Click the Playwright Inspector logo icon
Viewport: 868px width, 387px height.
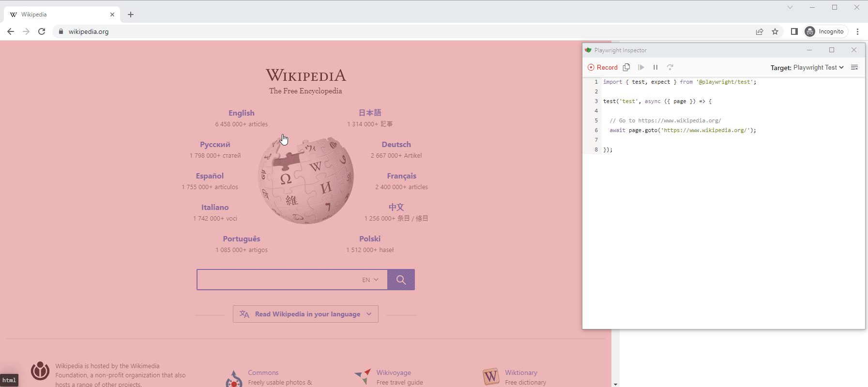coord(588,50)
